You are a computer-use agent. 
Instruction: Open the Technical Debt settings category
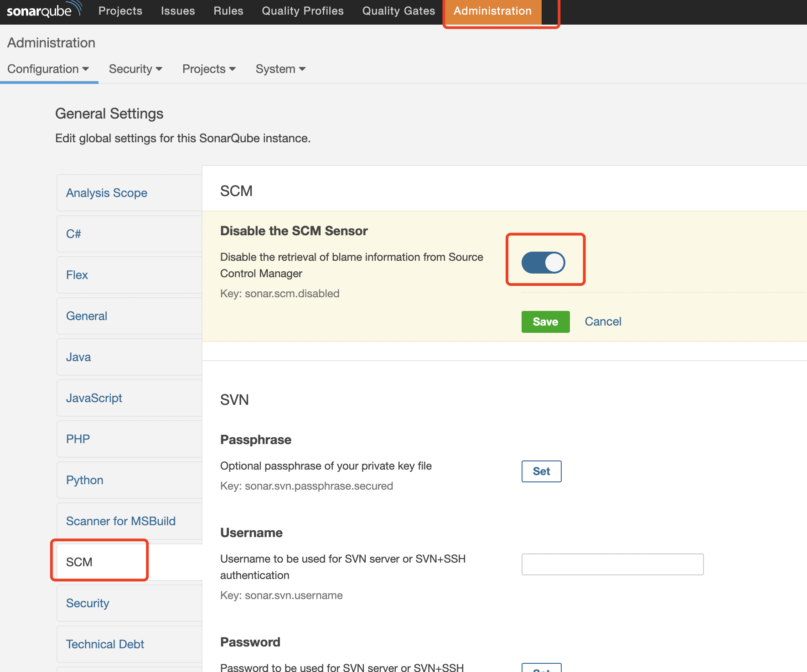coord(129,644)
